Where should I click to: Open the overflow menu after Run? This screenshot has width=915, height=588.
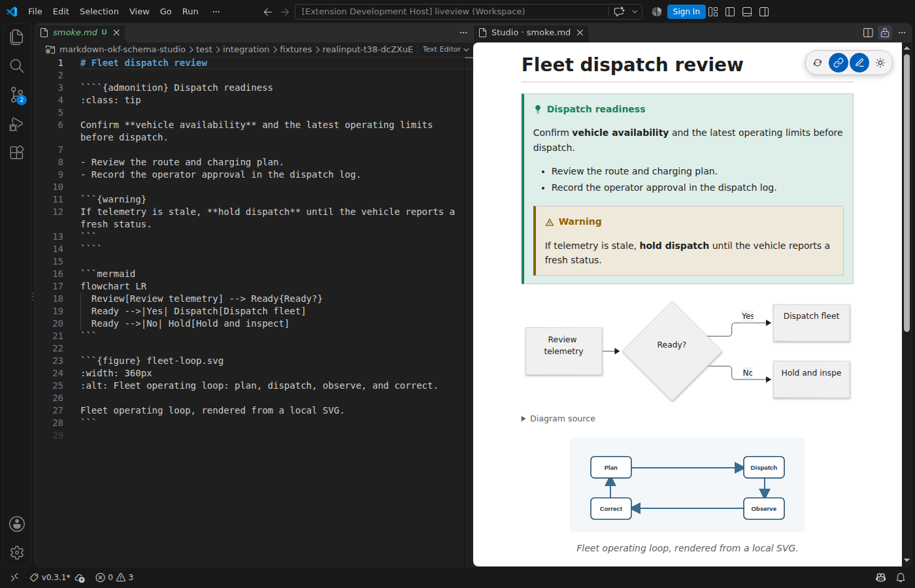point(216,12)
